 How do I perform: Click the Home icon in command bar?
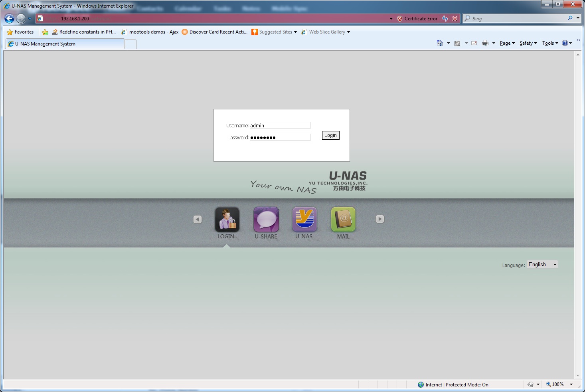pos(440,43)
